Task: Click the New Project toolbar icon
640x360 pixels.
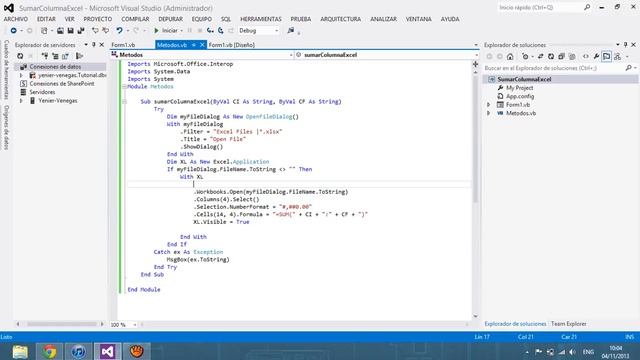Action: click(x=44, y=31)
